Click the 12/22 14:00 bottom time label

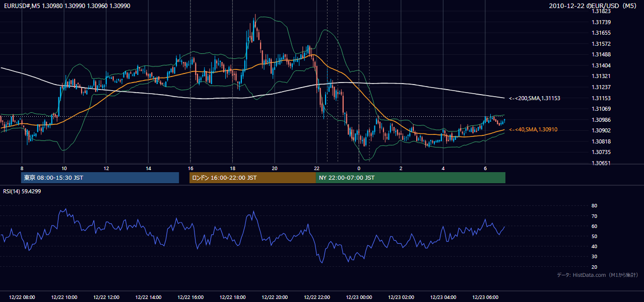click(149, 297)
